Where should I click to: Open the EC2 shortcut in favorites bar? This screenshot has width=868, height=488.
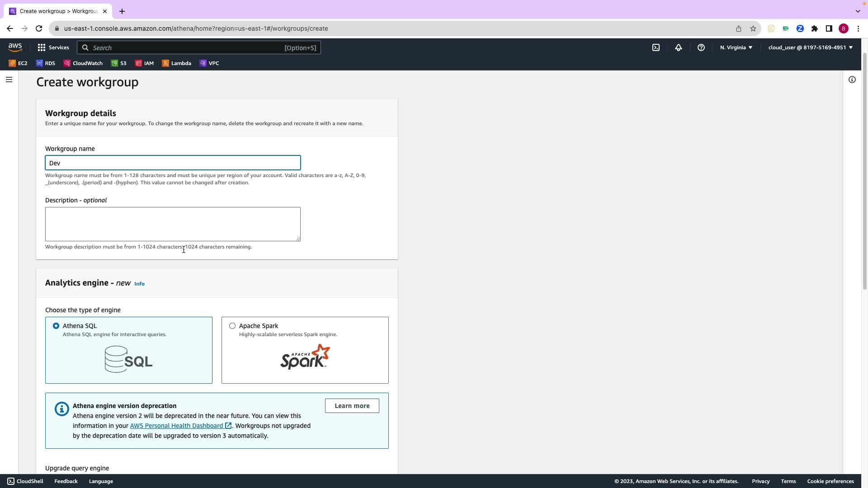tap(18, 63)
